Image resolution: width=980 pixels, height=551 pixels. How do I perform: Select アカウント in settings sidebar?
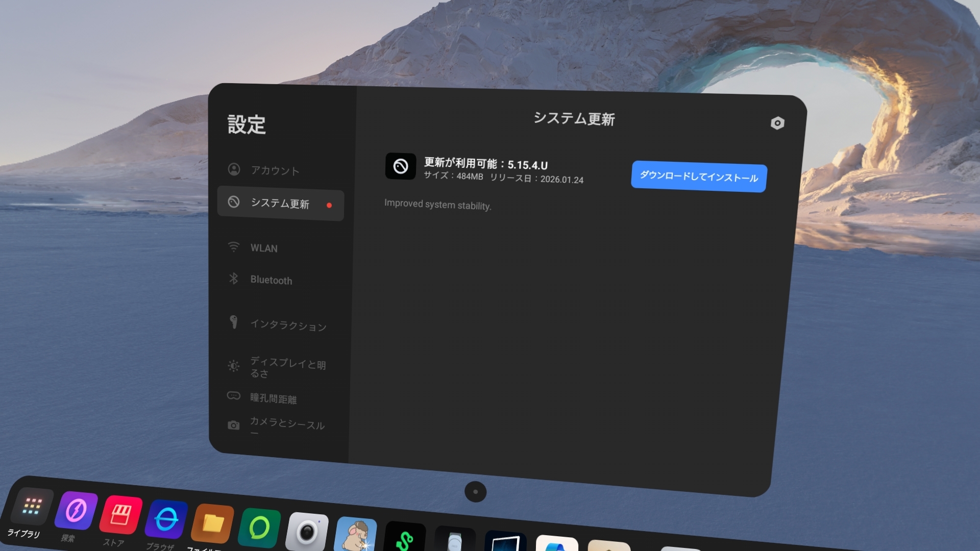[x=275, y=170]
